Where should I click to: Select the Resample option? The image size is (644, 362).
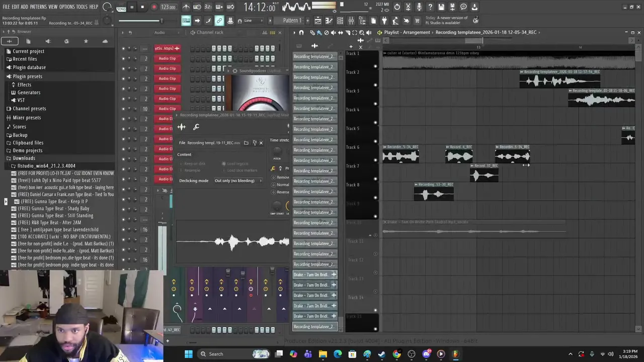[190, 170]
